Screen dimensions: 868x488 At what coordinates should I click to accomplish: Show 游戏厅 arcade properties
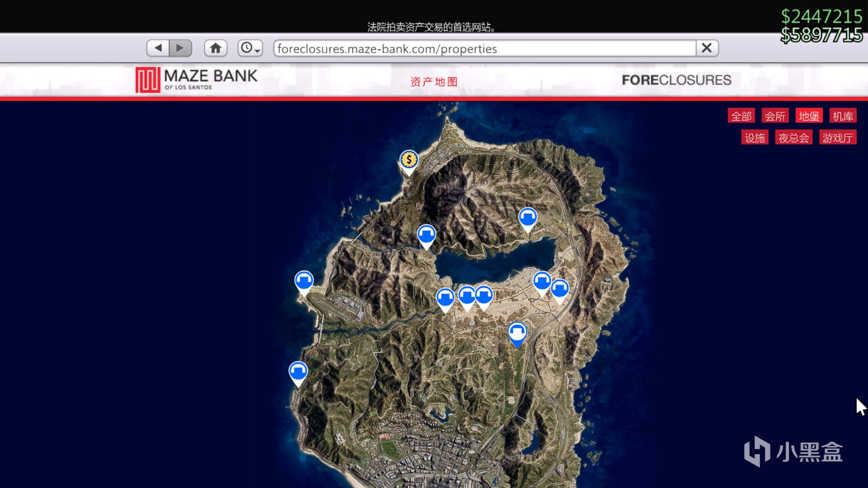click(x=838, y=138)
